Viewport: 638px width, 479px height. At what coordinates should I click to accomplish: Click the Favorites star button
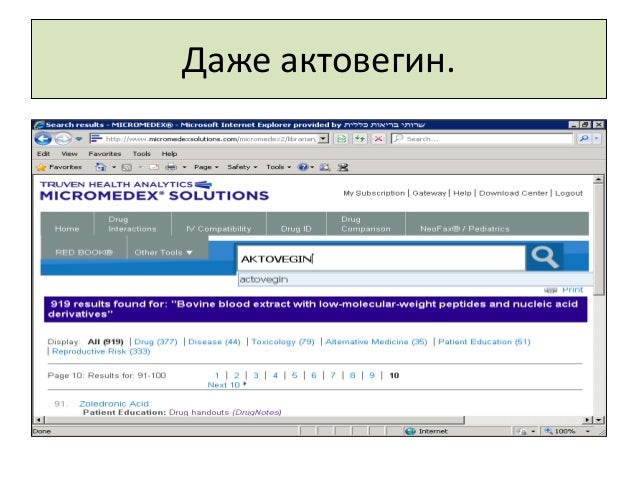pos(59,167)
